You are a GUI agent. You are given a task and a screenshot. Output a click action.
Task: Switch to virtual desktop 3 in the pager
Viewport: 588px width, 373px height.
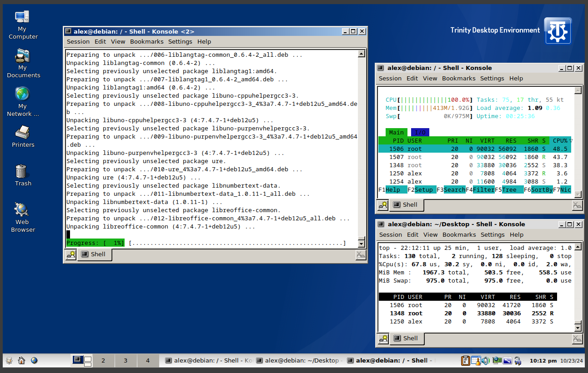tap(126, 361)
